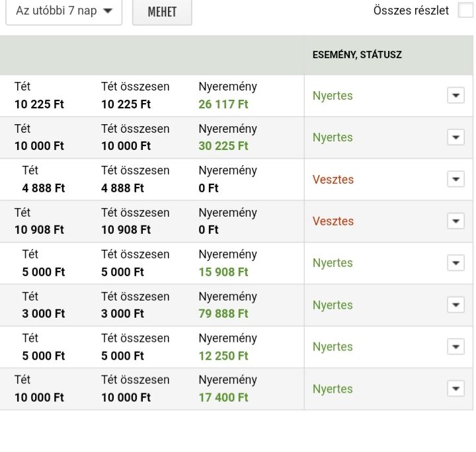The image size is (476, 452).
Task: Expand the bet row winning 30 225 Ft
Action: coord(456,137)
